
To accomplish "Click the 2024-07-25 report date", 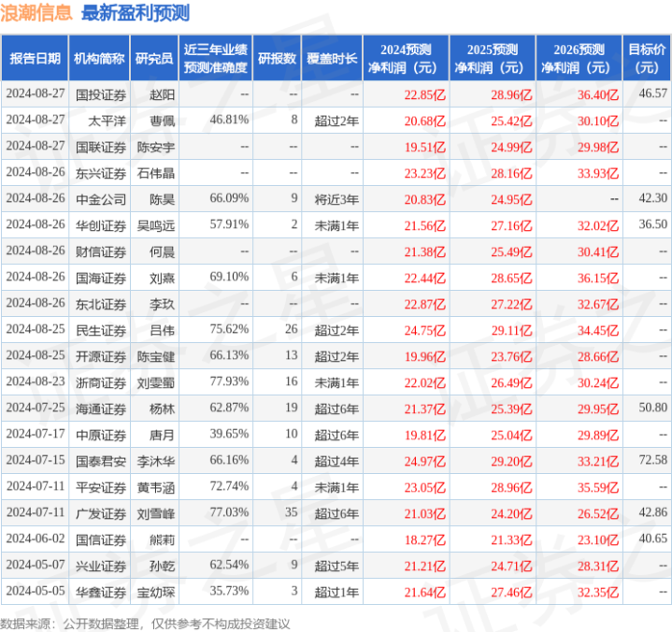I will click(x=36, y=408).
